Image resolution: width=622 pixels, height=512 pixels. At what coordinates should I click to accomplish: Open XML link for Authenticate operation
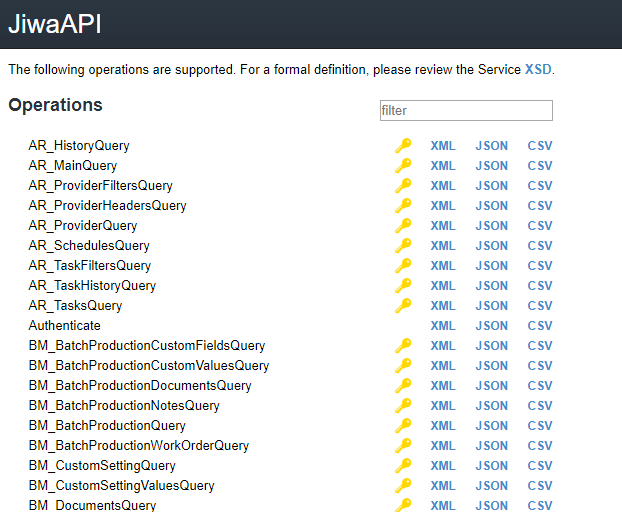coord(443,326)
